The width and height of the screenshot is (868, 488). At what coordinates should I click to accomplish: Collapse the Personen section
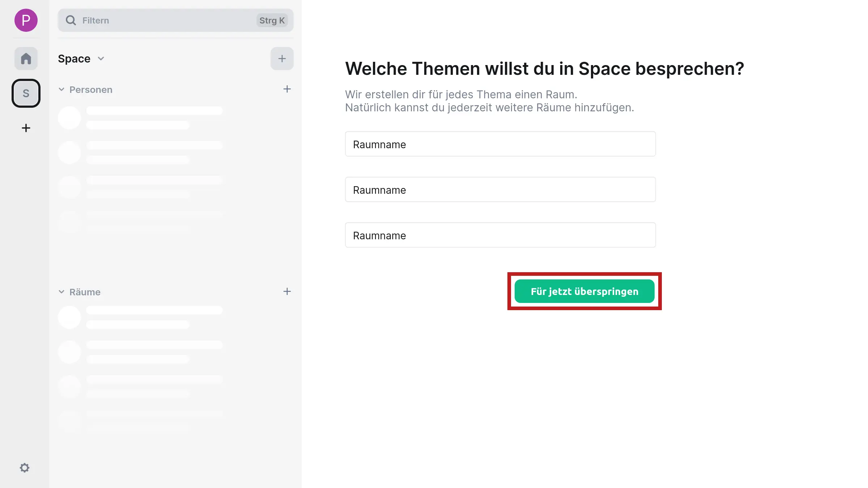[61, 89]
